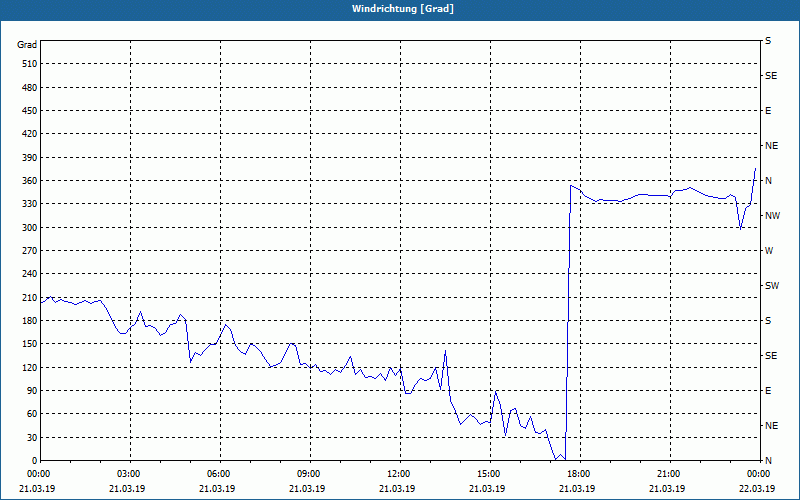This screenshot has height=500, width=800.
Task: Click the 21:00 time label
Action: (669, 474)
